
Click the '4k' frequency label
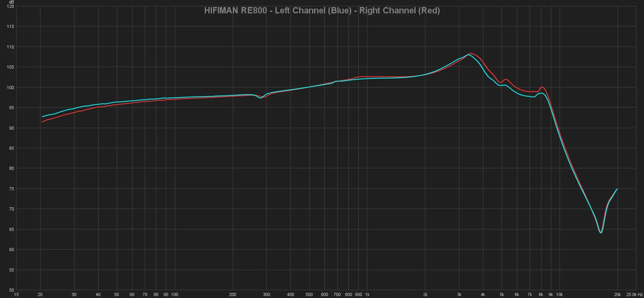point(483,295)
